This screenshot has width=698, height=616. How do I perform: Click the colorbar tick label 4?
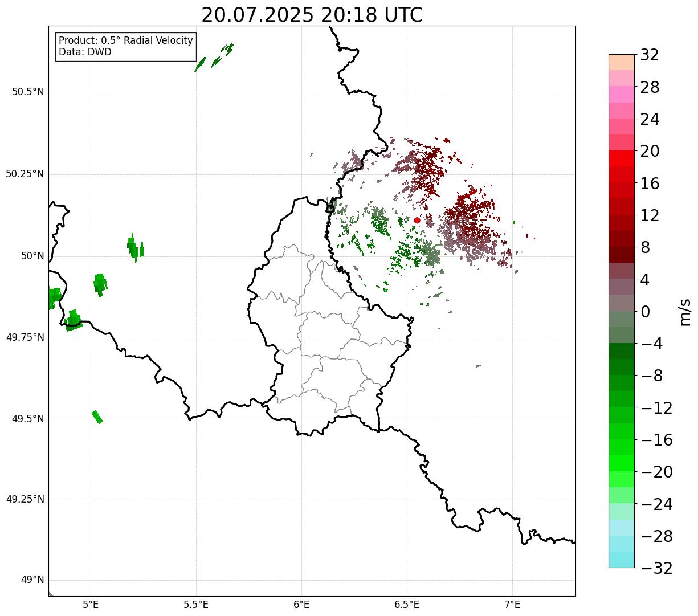645,280
